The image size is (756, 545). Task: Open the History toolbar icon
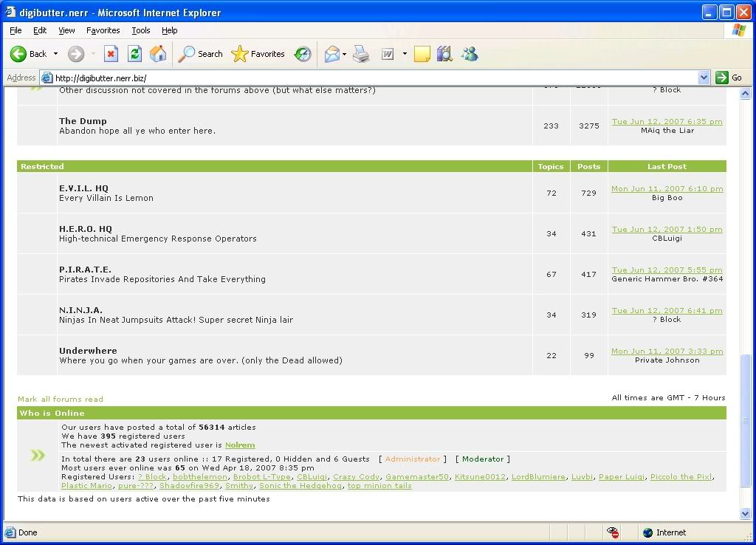[x=303, y=54]
